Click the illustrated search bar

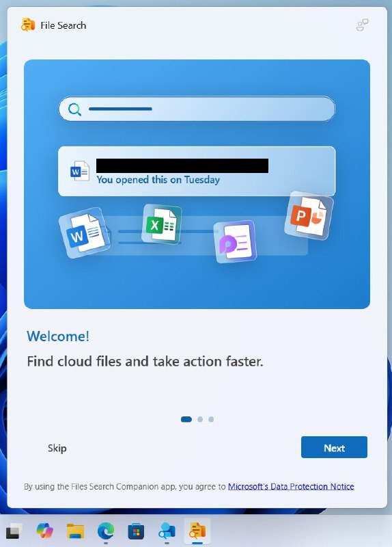pos(197,109)
